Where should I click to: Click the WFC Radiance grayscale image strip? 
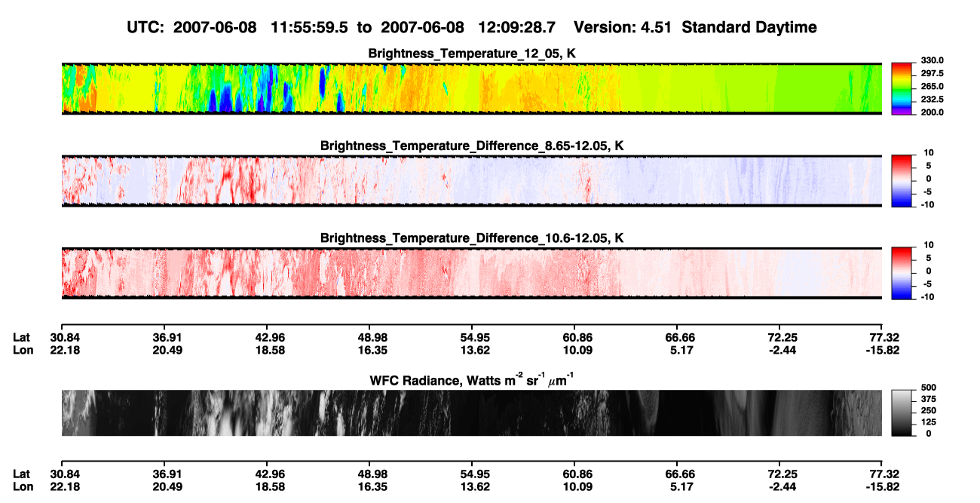pyautogui.click(x=471, y=413)
